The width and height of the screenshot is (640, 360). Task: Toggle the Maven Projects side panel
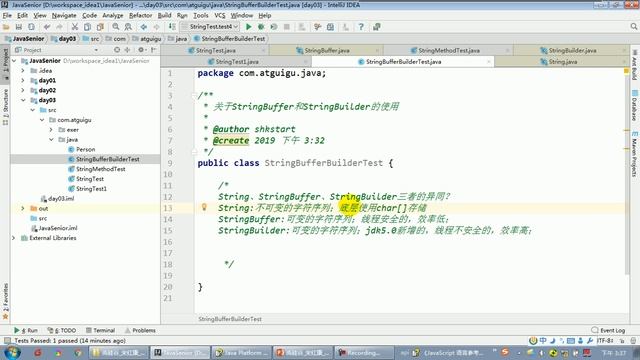(x=634, y=154)
